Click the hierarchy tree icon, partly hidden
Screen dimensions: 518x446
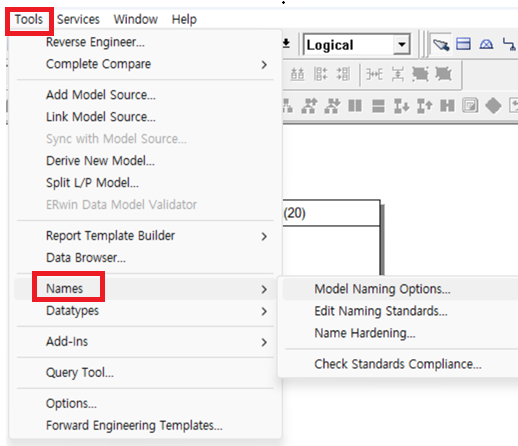(287, 106)
